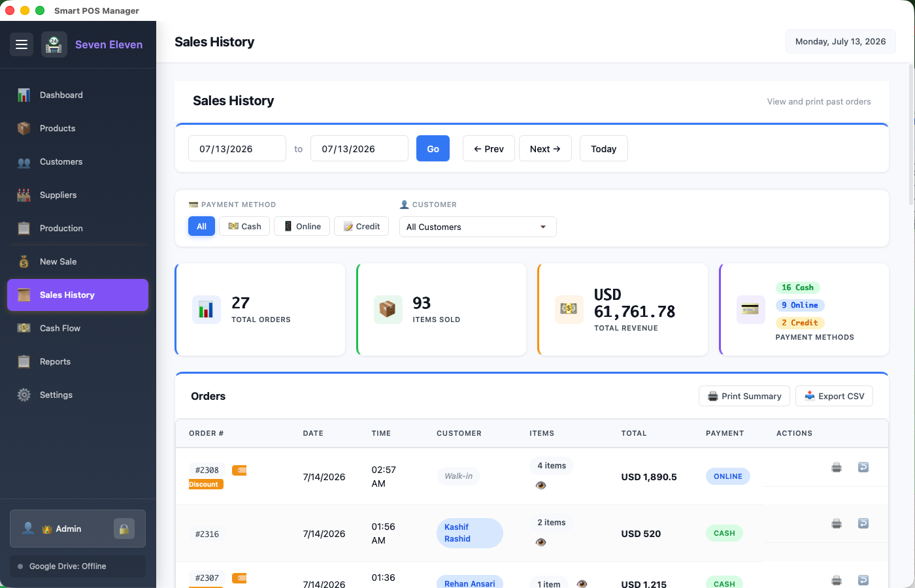Click the PAYMENT column header
Viewport: 915px width, 588px height.
tap(725, 433)
